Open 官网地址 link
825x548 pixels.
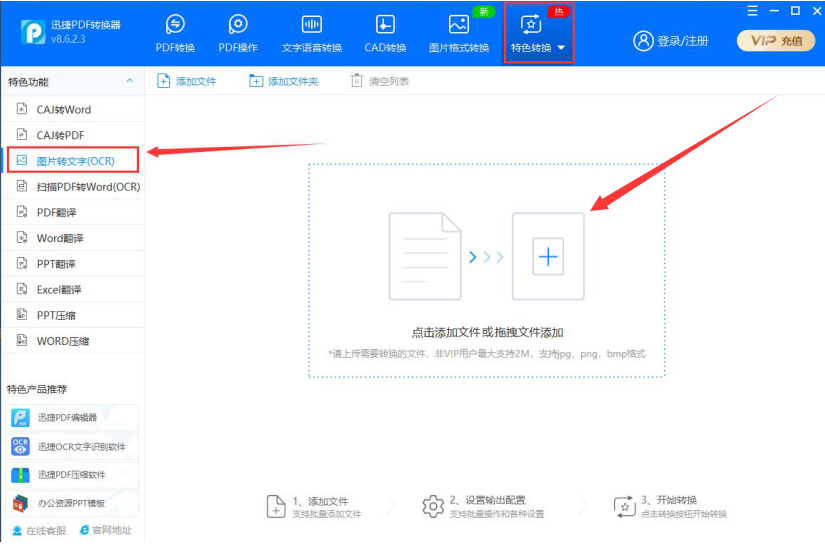click(106, 530)
